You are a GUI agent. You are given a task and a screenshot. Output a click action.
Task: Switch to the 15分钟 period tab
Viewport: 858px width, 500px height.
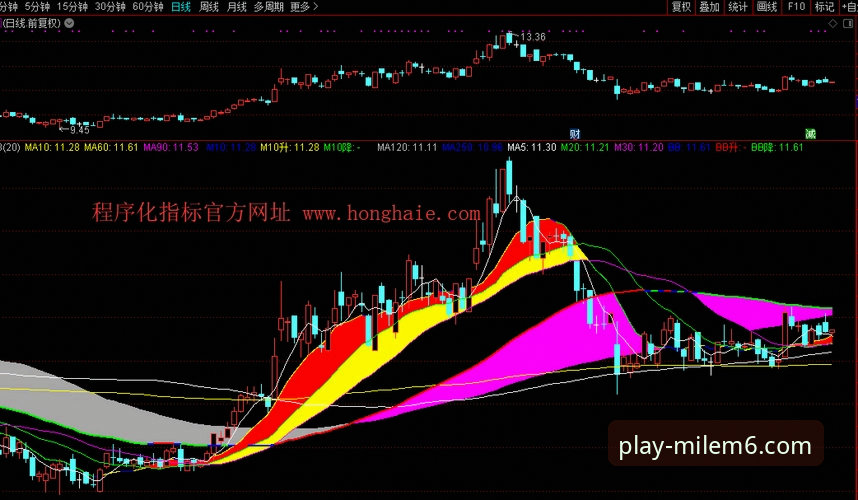72,7
